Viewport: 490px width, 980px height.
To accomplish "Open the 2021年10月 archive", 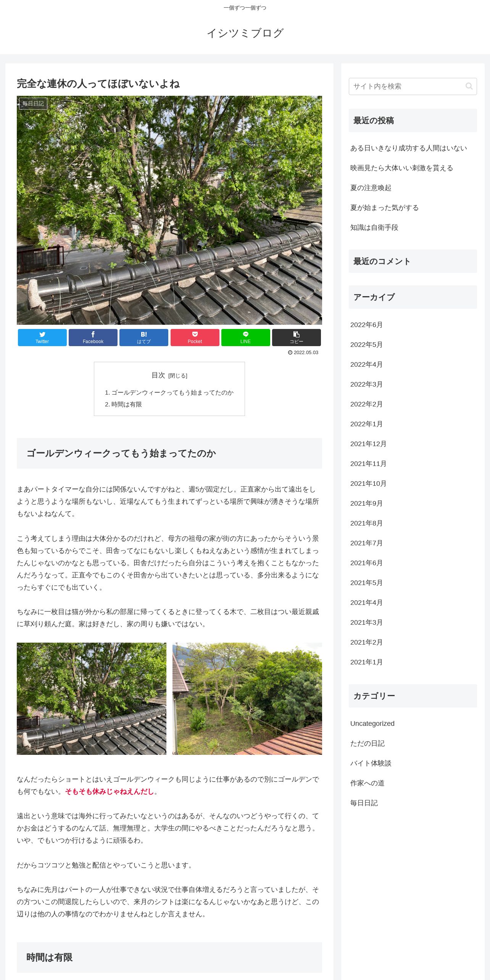I will (x=368, y=484).
